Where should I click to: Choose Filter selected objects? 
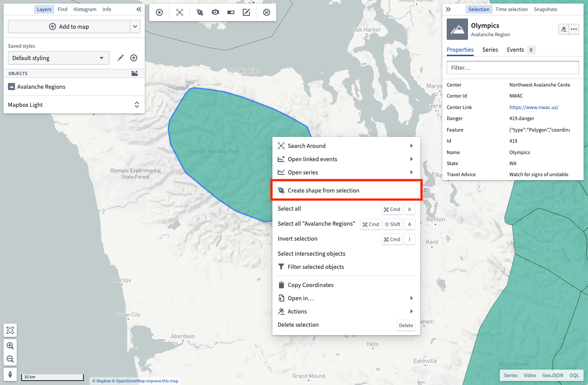[x=346, y=267]
